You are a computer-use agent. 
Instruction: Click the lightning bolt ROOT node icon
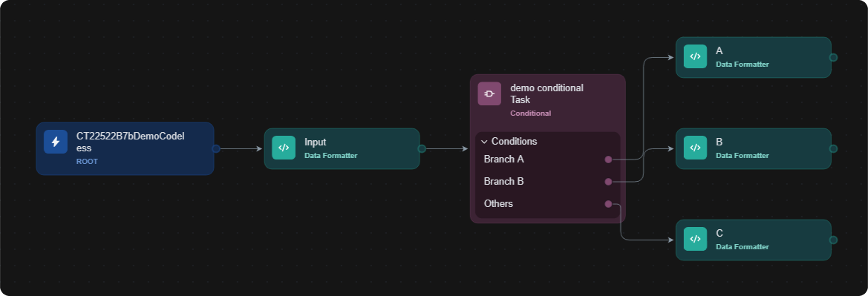pyautogui.click(x=56, y=142)
